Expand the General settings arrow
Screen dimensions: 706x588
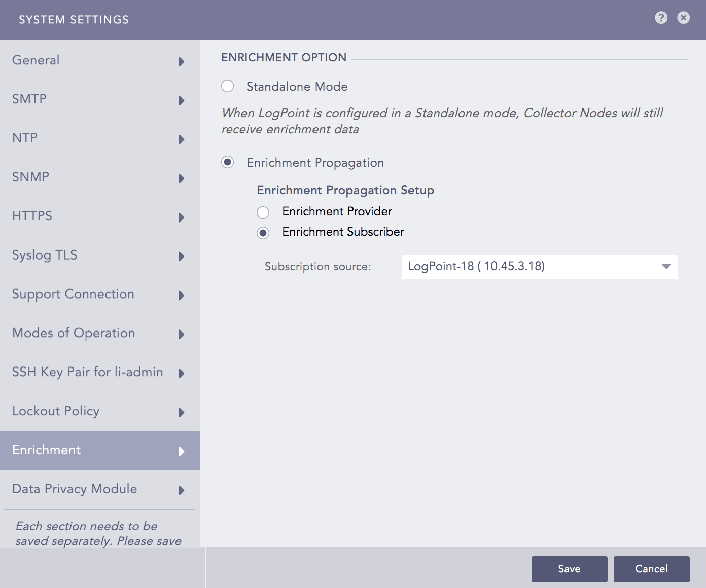pyautogui.click(x=181, y=61)
